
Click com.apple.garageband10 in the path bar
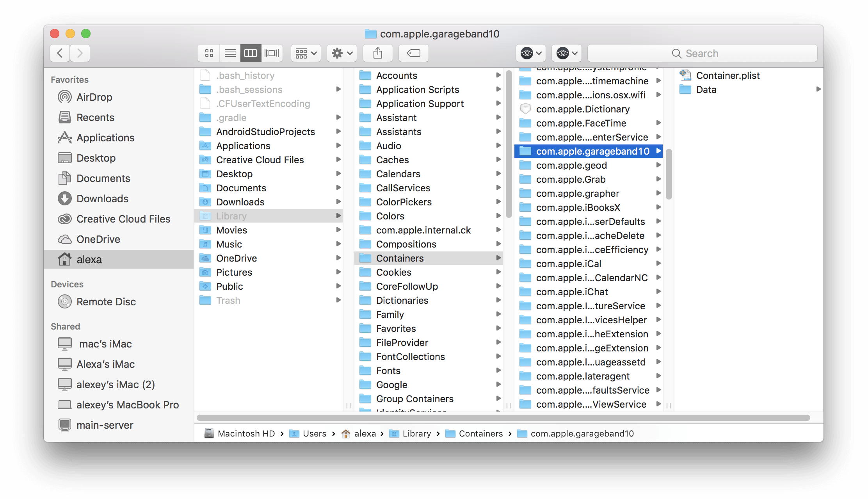[575, 433]
